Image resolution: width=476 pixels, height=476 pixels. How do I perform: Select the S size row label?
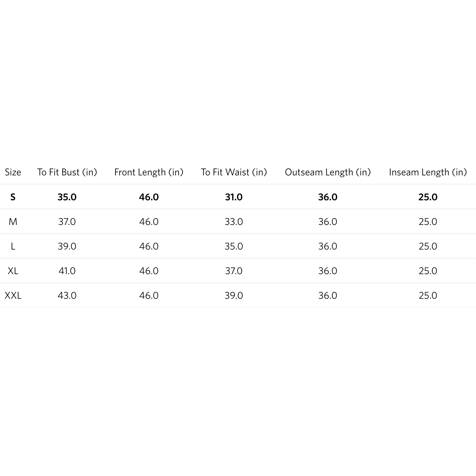coord(13,197)
